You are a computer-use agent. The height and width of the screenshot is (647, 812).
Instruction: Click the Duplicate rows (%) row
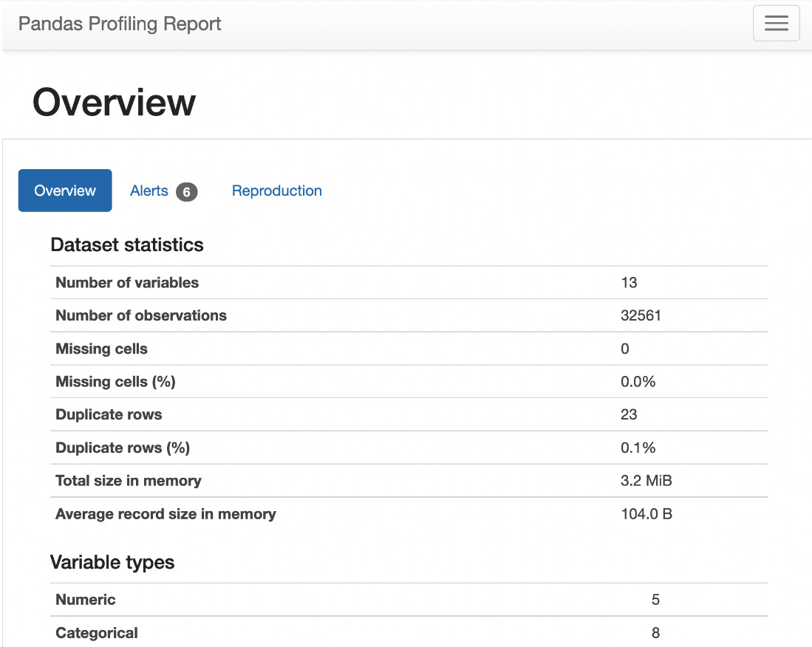(409, 448)
